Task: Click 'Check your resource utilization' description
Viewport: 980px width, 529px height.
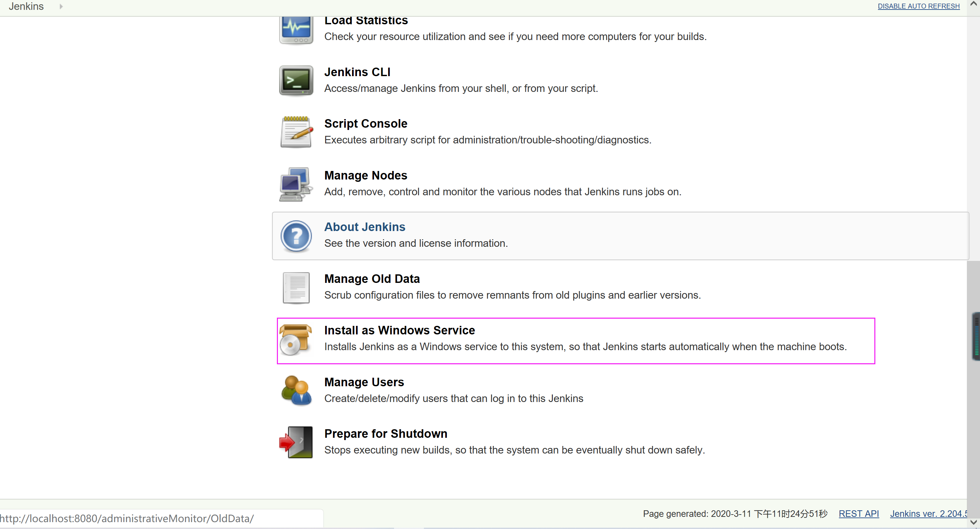Action: pos(515,36)
